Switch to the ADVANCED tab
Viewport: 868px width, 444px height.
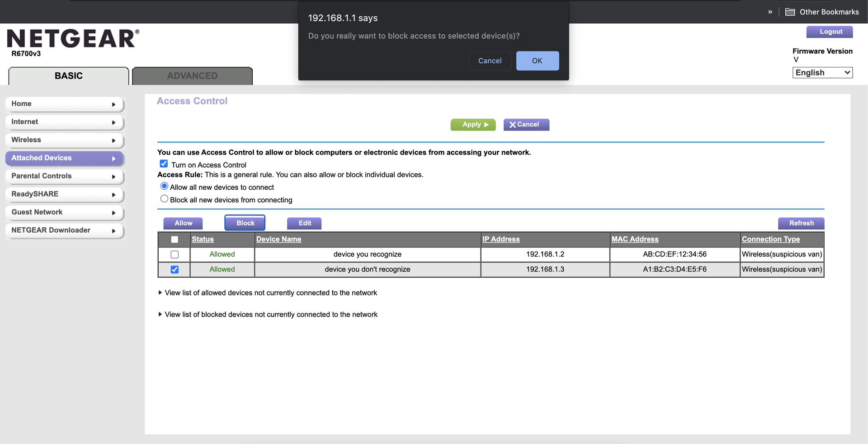(192, 76)
